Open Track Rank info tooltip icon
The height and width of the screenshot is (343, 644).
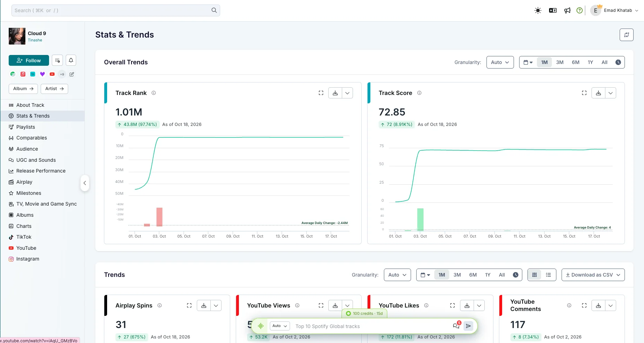click(154, 93)
